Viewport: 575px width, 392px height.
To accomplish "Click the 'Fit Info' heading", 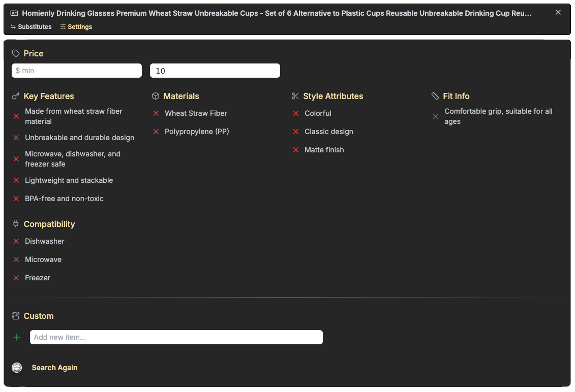I will [x=456, y=96].
